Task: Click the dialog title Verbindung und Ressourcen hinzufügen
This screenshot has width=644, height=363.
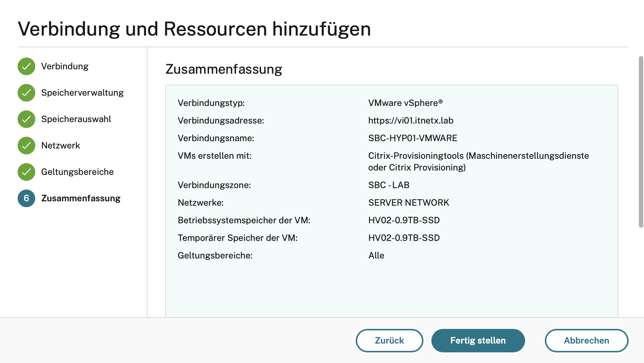Action: [x=194, y=29]
